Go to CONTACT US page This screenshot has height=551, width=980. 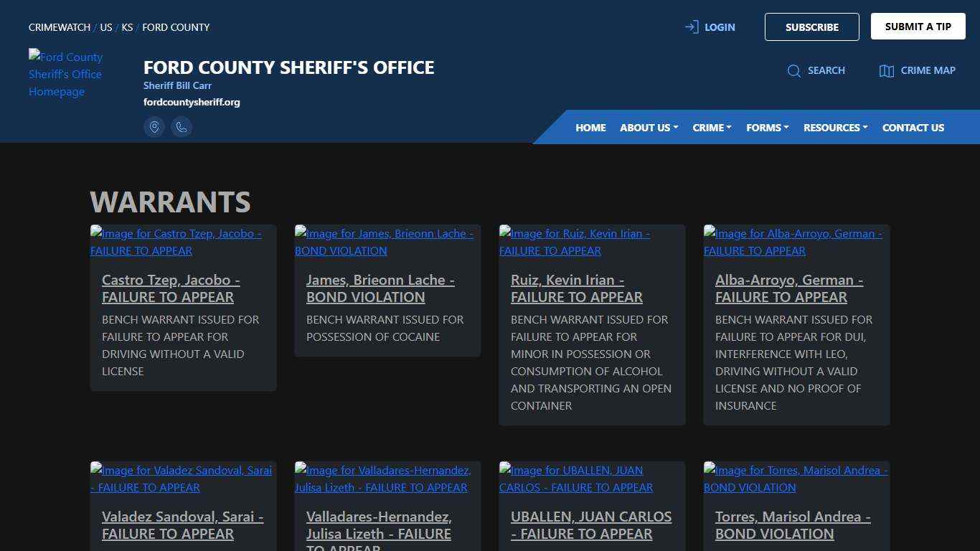913,127
